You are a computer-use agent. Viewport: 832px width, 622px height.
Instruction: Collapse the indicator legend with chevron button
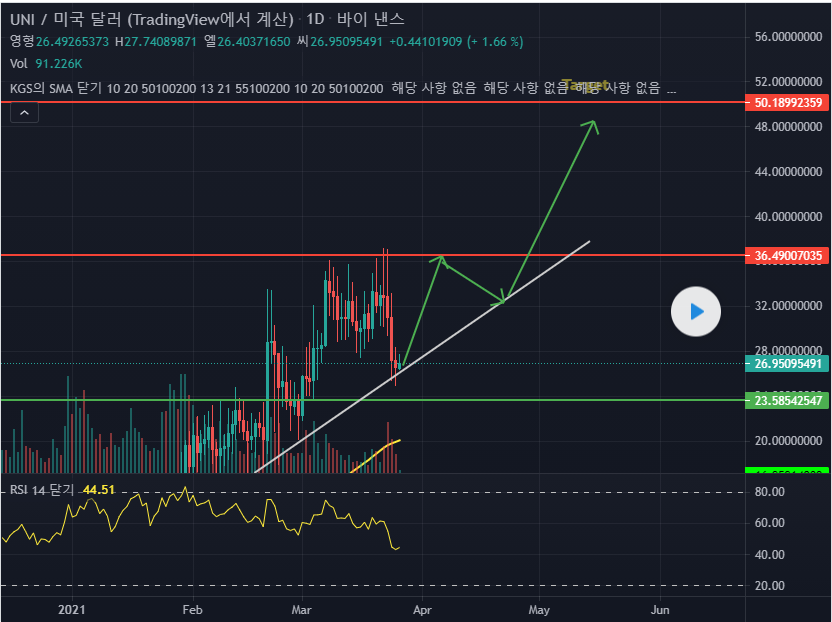[24, 113]
